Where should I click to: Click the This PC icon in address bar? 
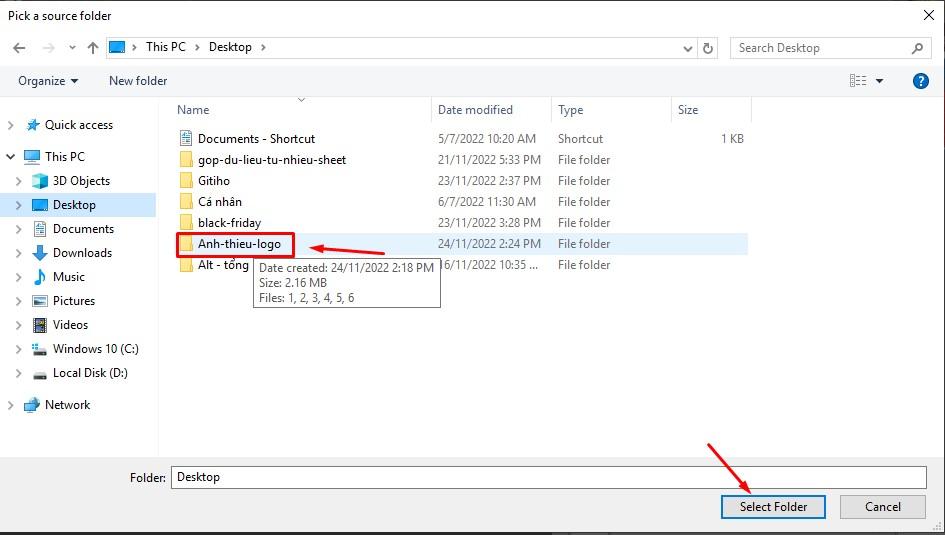tap(117, 47)
